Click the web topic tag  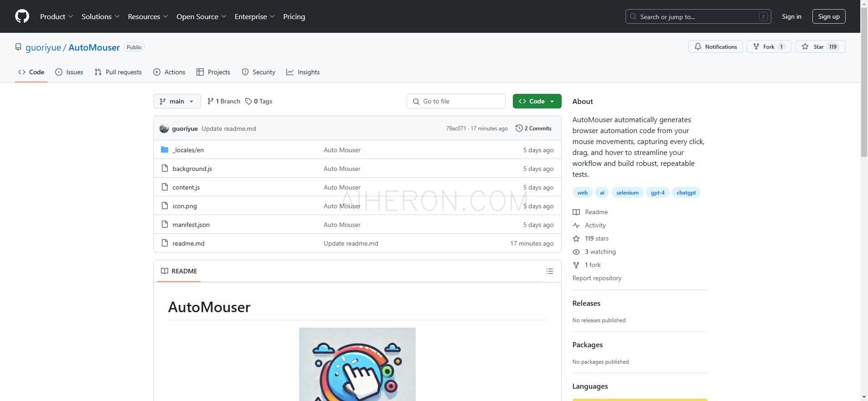pos(582,193)
